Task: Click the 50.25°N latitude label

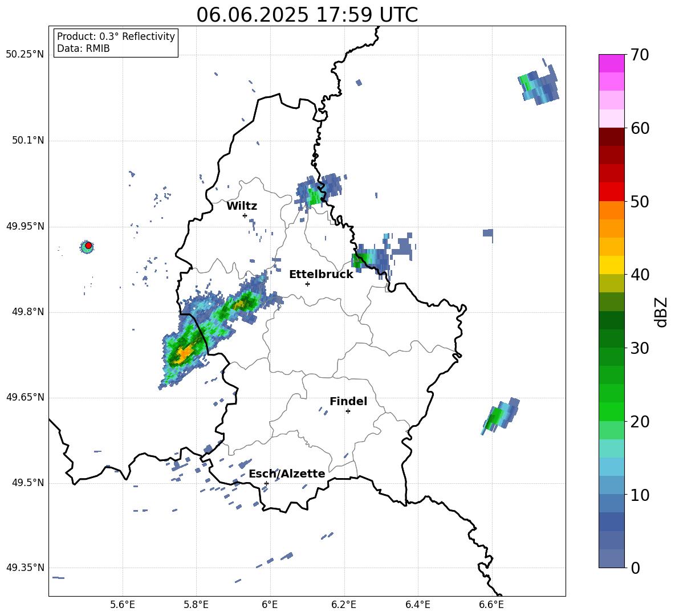Action: tap(25, 55)
